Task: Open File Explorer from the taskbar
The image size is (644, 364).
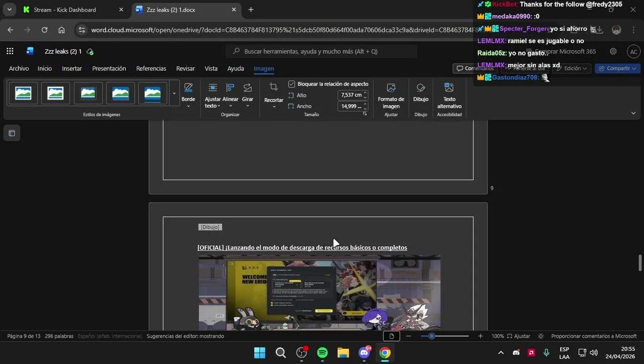Action: pos(343,353)
